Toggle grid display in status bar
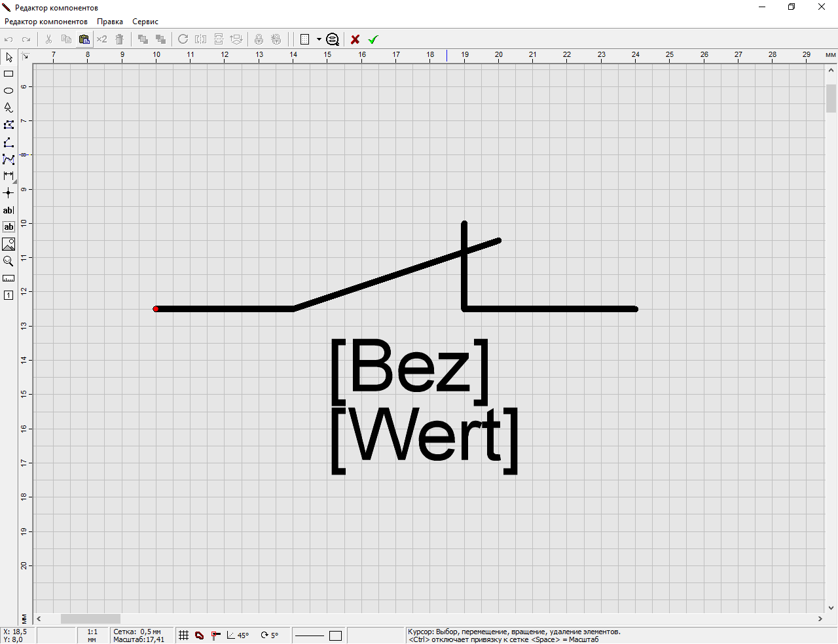The height and width of the screenshot is (644, 838). [184, 635]
